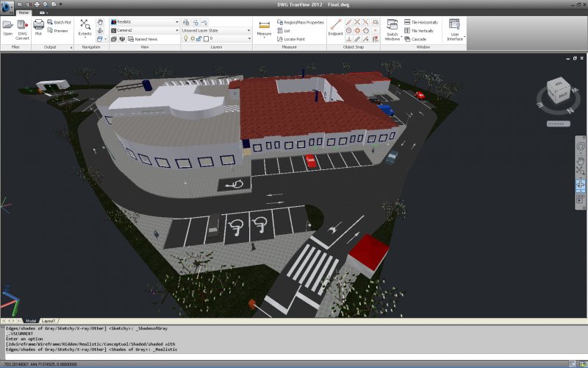Click the ribbon minimize button beside Home tab
588x368 pixels.
point(42,13)
